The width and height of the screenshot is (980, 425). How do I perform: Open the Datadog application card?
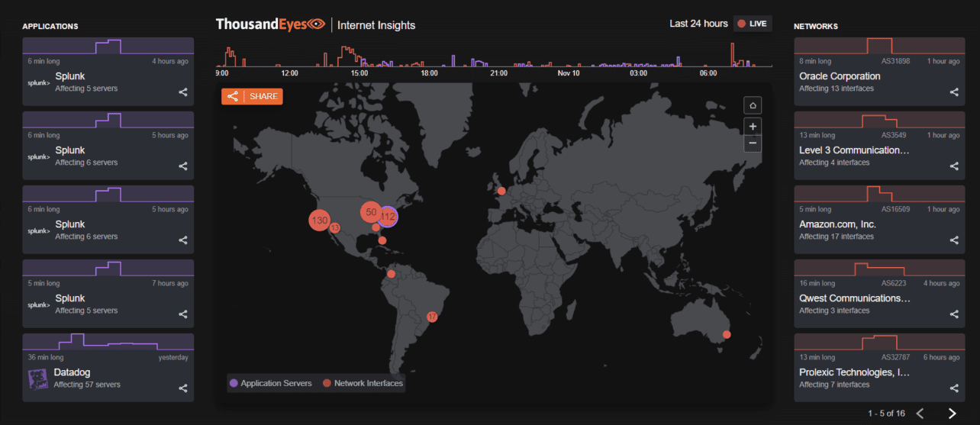pos(108,367)
